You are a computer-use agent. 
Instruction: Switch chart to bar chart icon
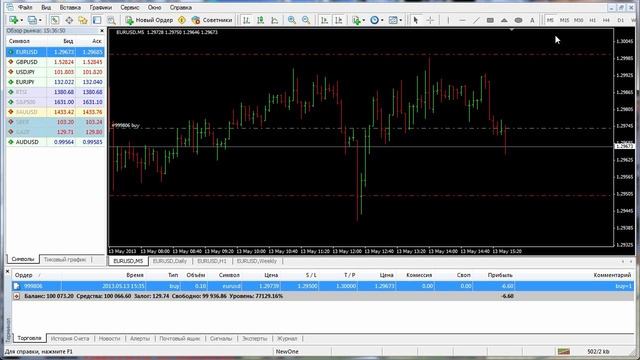(x=246, y=20)
